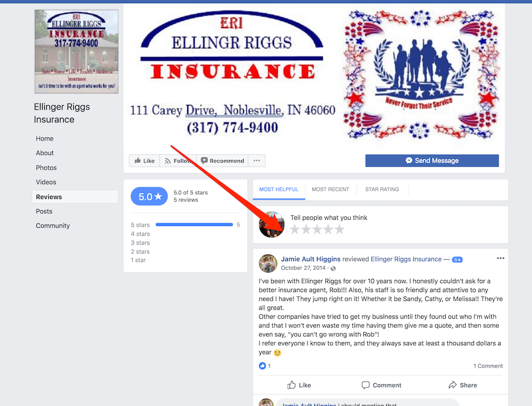This screenshot has height=406, width=532.
Task: Follow the Ellinger Riggs Insurance page
Action: click(178, 161)
